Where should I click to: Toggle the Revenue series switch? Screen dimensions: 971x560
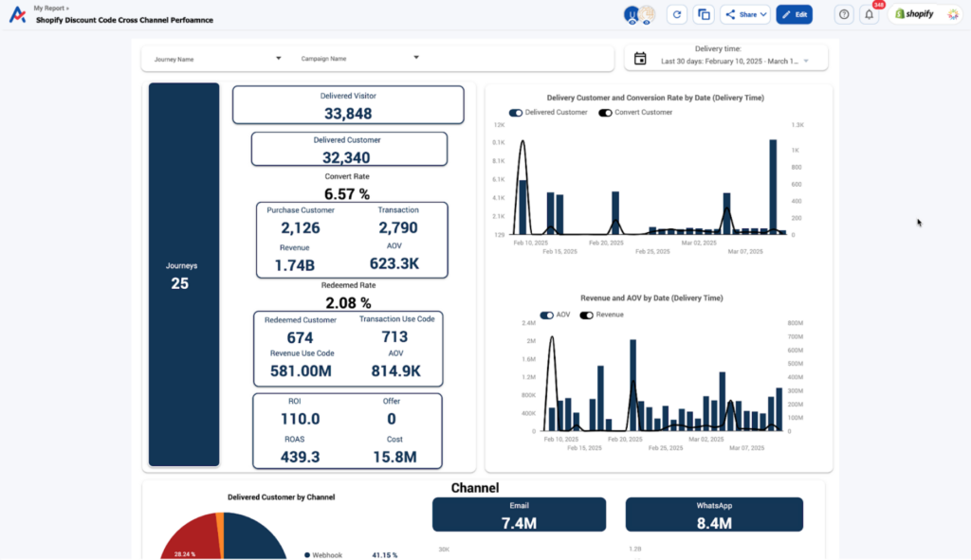coord(586,315)
